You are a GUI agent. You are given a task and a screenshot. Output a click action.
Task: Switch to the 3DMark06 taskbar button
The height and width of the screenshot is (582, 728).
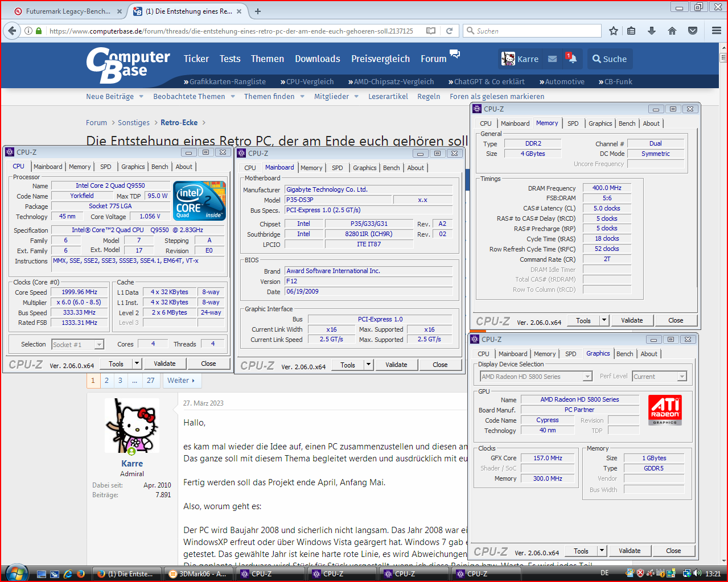point(199,574)
